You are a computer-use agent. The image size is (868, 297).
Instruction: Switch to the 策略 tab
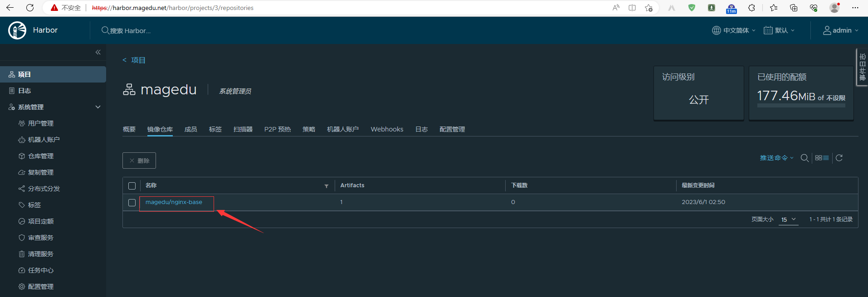[309, 129]
